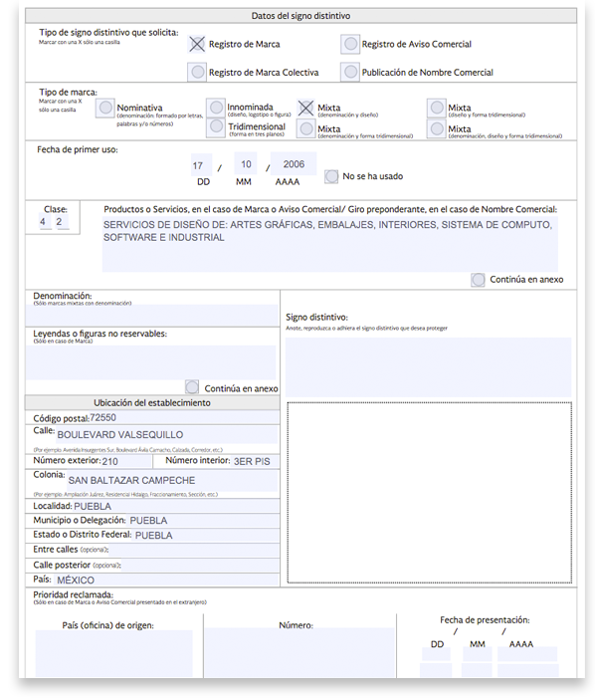Screen dimensions: 595x700
Task: Click the Entre calles optional field
Action: [x=194, y=550]
